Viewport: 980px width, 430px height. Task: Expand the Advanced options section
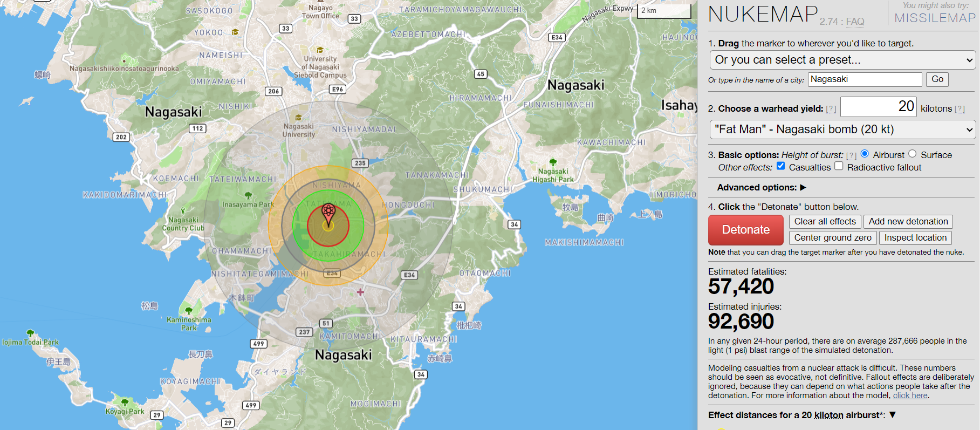(x=762, y=187)
